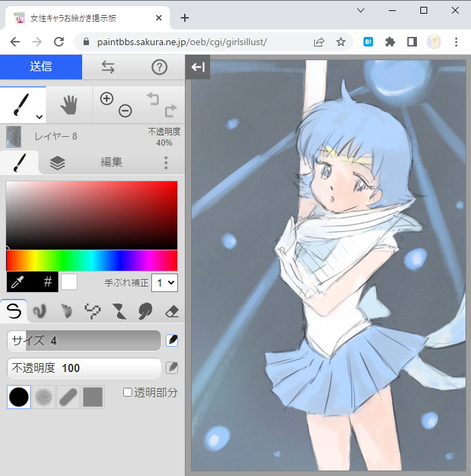Click the swap arrows icon next to 送信
Screen dimensions: 471x476
coord(108,67)
